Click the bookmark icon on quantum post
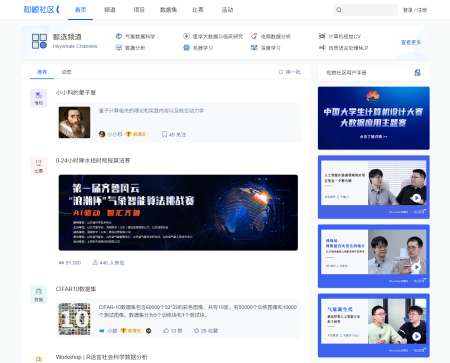The image size is (450, 363). (x=164, y=134)
